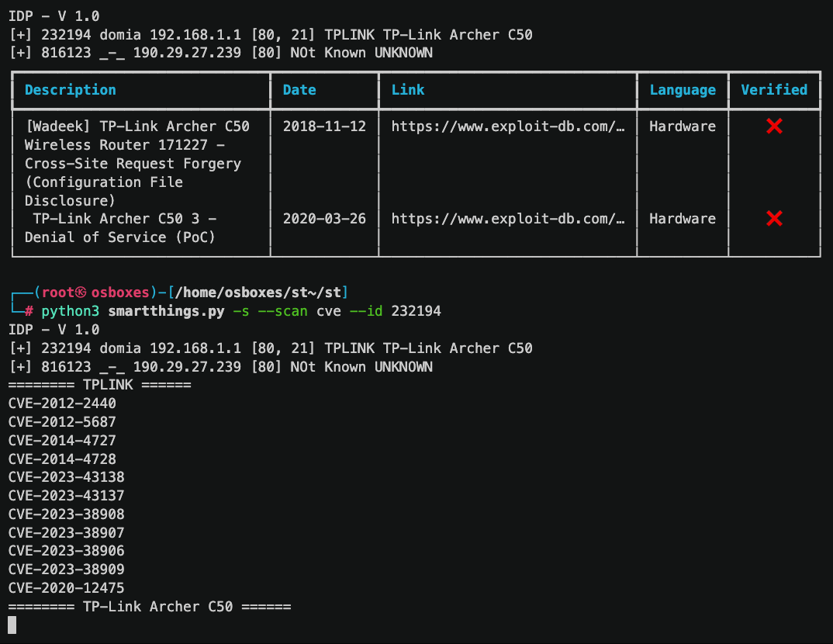Click the red X in the 2018-11-12 row
Screen dimensions: 833x644
[x=774, y=126]
